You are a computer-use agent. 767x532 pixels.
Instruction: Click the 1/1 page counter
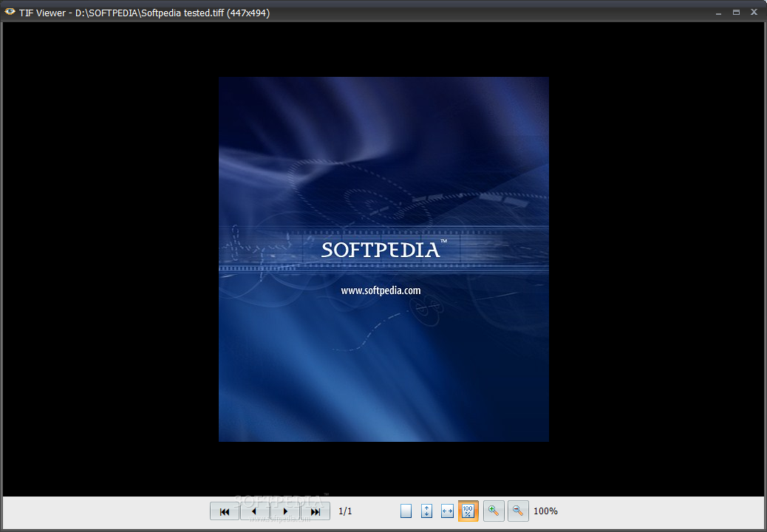pos(345,511)
